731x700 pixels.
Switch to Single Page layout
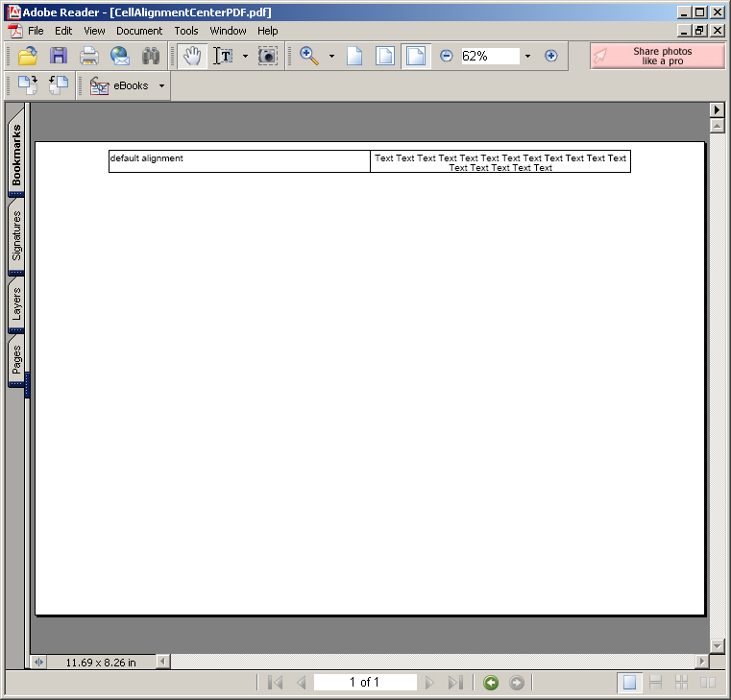630,683
